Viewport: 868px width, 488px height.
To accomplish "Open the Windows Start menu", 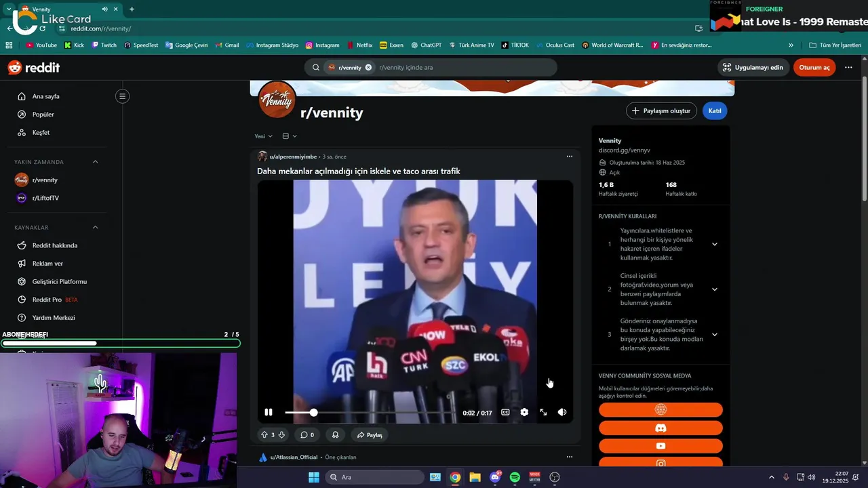I will point(314,477).
